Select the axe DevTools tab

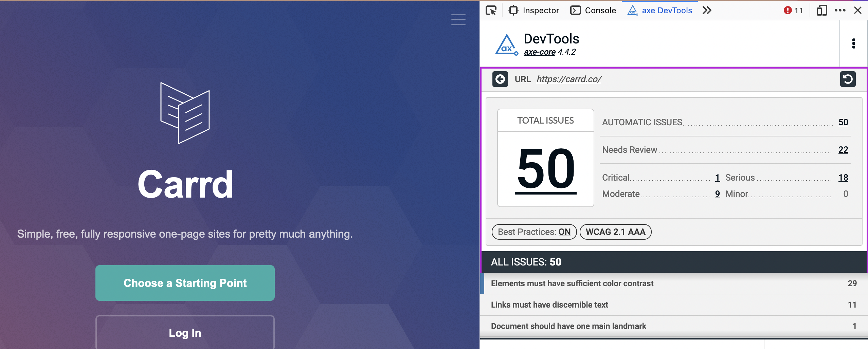click(660, 11)
